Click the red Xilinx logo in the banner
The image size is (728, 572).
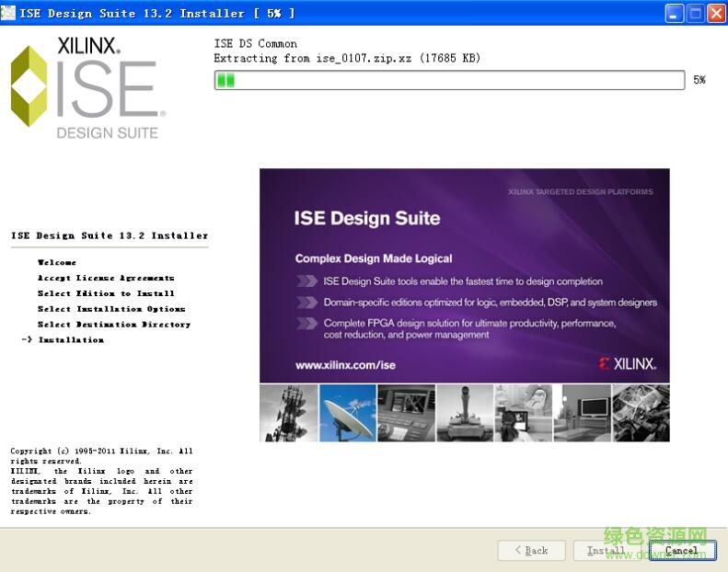[627, 363]
